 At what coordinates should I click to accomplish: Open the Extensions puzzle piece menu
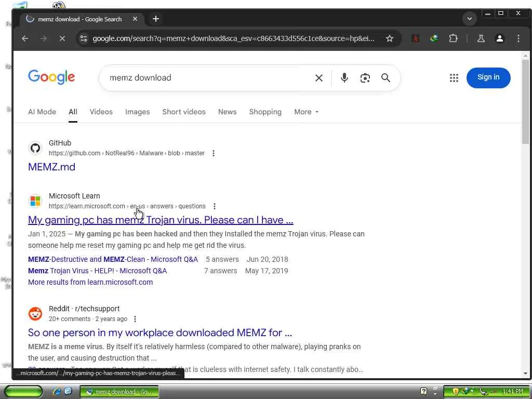coord(453,38)
